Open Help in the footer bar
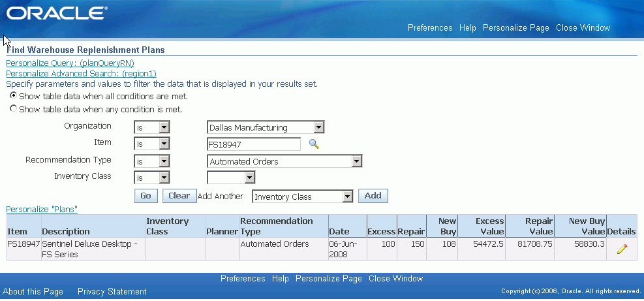Screen dimensions: 644x301 (x=280, y=278)
